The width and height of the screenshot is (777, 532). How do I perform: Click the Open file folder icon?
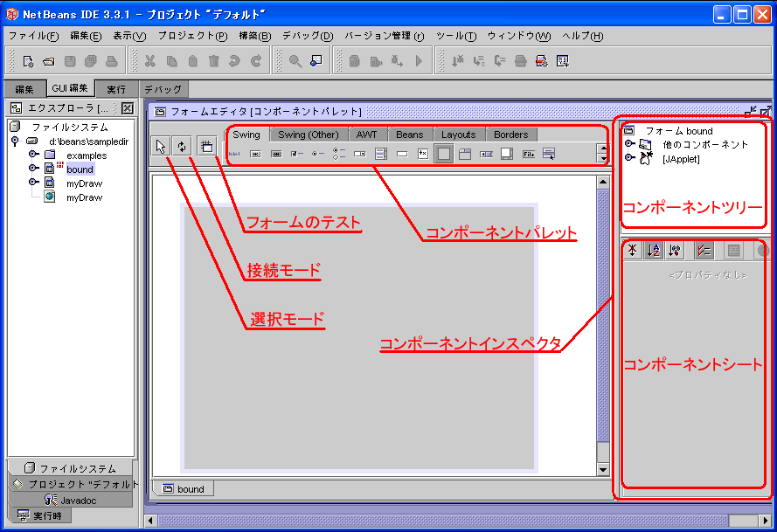point(49,61)
